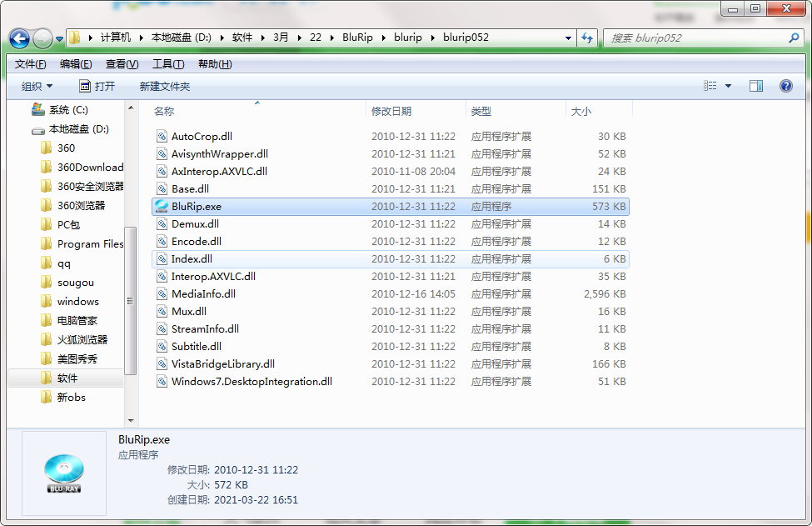Create a folder with 新建文件夹
Image resolution: width=812 pixels, height=526 pixels.
tap(165, 87)
